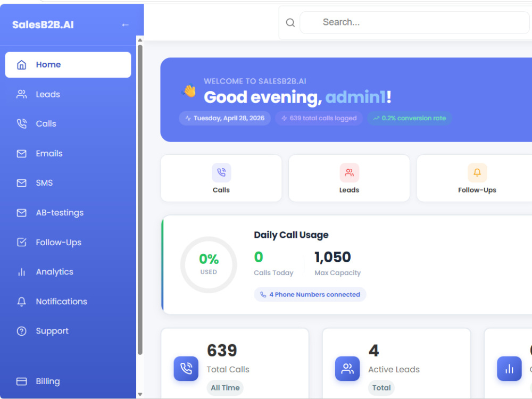Click the sidebar scrollbar down arrow
The height and width of the screenshot is (399, 532).
pos(140,395)
